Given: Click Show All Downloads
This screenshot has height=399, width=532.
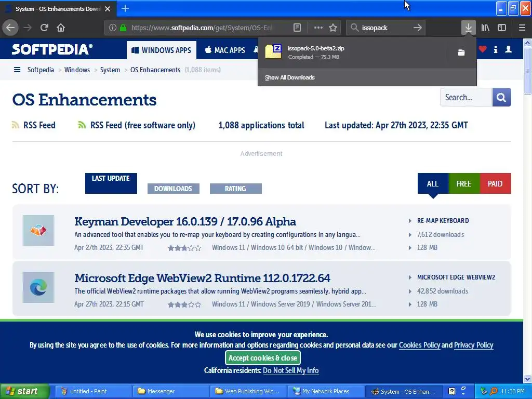Looking at the screenshot, I should [x=290, y=77].
